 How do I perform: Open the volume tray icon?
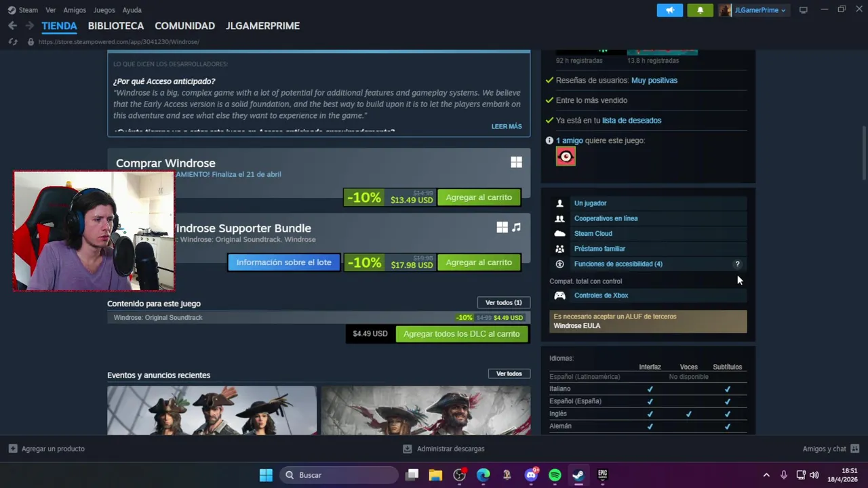814,475
